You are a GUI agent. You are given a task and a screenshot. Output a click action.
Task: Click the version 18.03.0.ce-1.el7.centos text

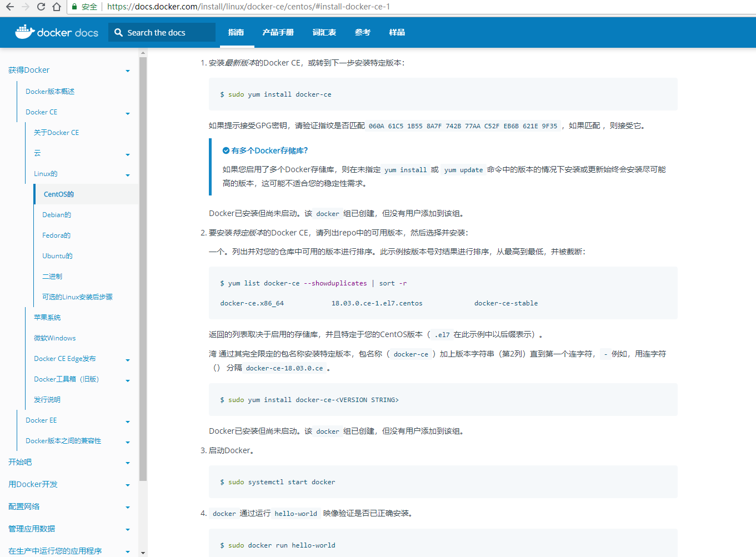click(377, 303)
